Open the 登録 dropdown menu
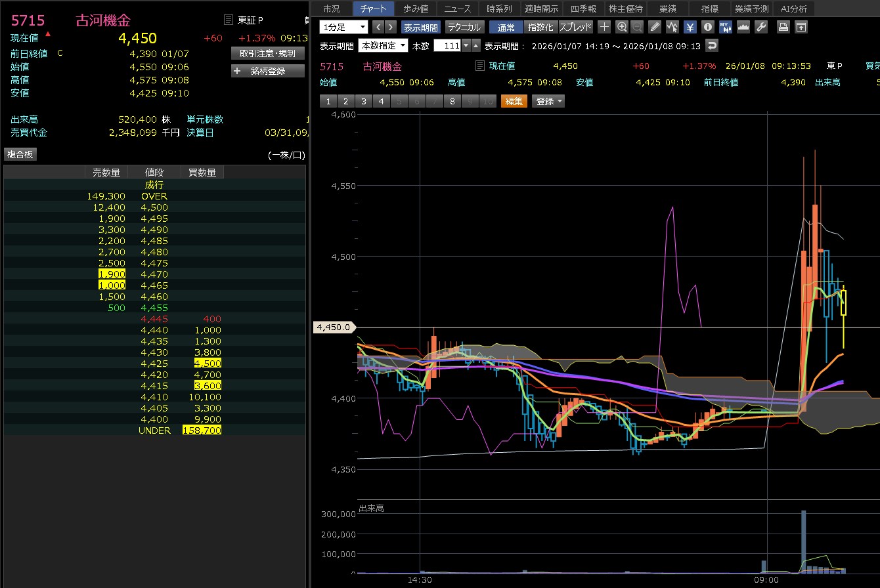This screenshot has height=588, width=880. [x=549, y=101]
